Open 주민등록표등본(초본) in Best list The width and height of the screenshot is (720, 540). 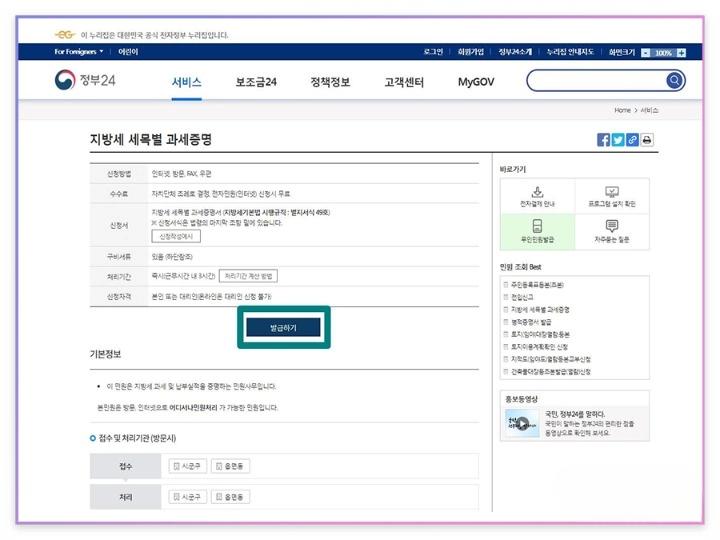[x=537, y=285]
